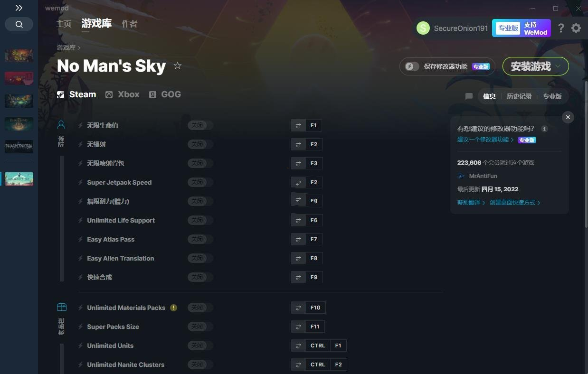588x374 pixels.
Task: Click the warning icon beside Unlimited Materials Packs
Action: pos(174,308)
